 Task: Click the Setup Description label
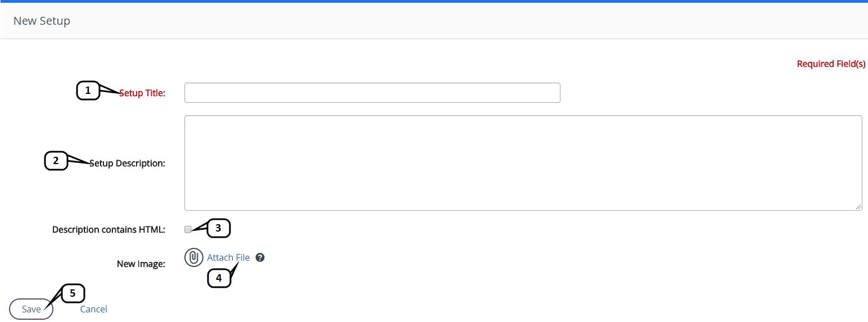pos(128,164)
